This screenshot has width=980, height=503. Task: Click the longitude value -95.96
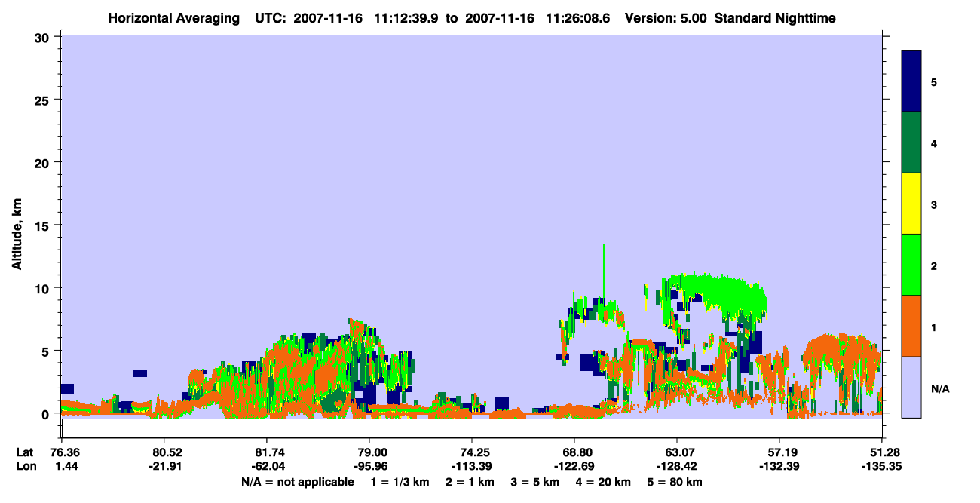[x=369, y=466]
